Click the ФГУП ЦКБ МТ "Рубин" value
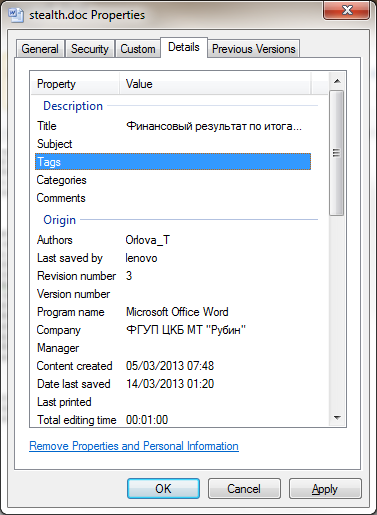 click(x=186, y=330)
